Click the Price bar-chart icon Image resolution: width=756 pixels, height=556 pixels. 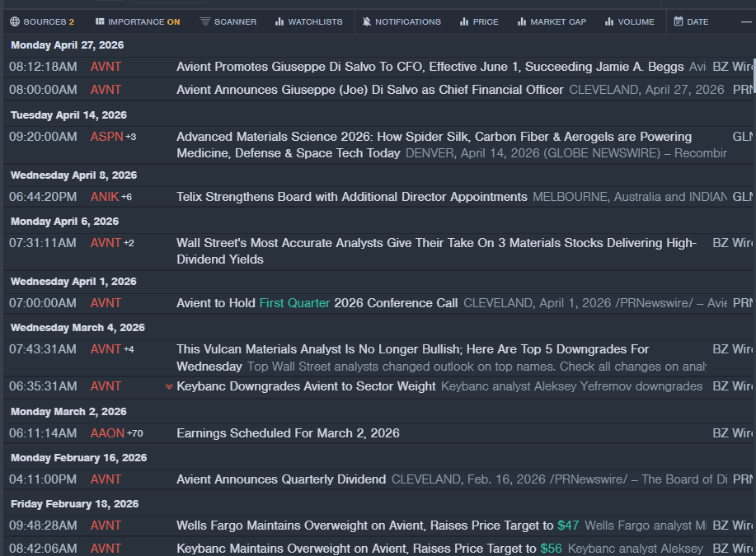coord(464,21)
